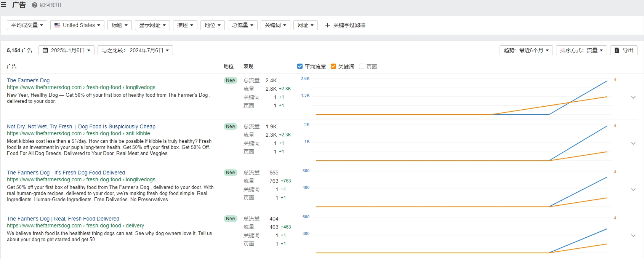Click the 地位 column header
Screen dimensions: 644x259
tap(229, 66)
